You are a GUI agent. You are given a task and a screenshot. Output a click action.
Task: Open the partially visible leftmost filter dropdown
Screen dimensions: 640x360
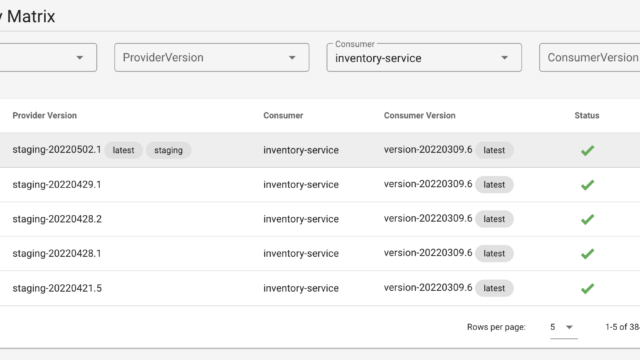[48, 58]
